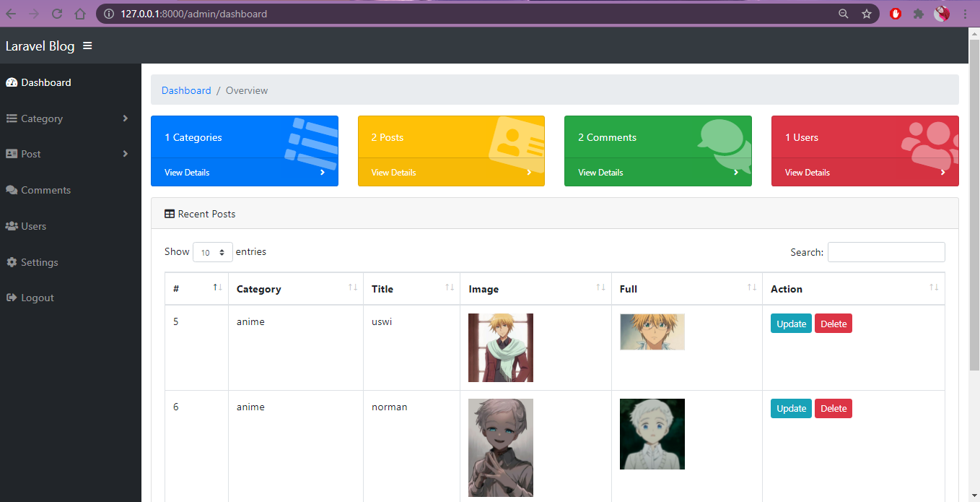Sort table by Full column
The height and width of the screenshot is (502, 980).
tap(687, 289)
